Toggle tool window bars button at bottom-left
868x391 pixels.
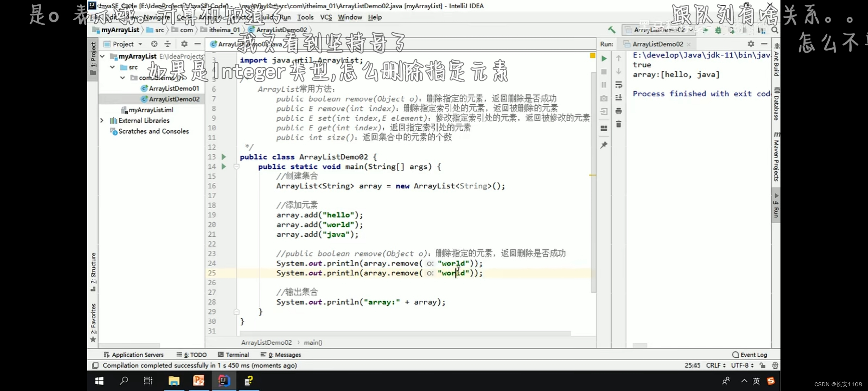tap(95, 366)
